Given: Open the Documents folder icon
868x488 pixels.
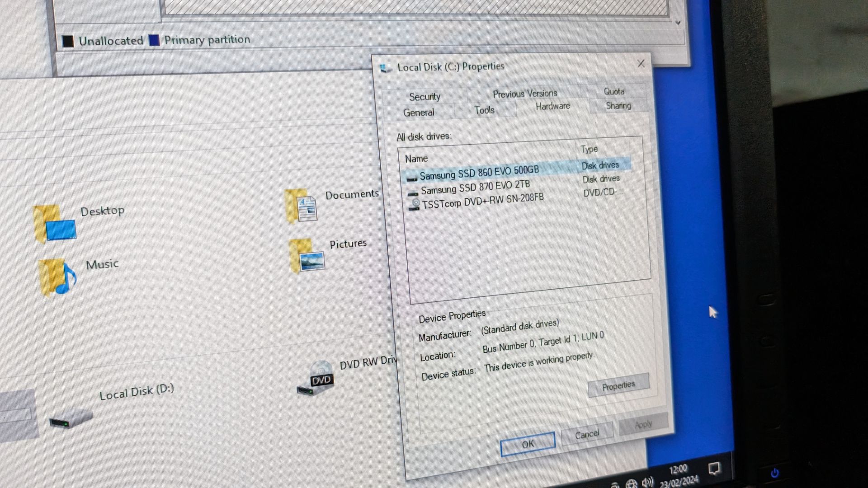Looking at the screenshot, I should point(301,206).
